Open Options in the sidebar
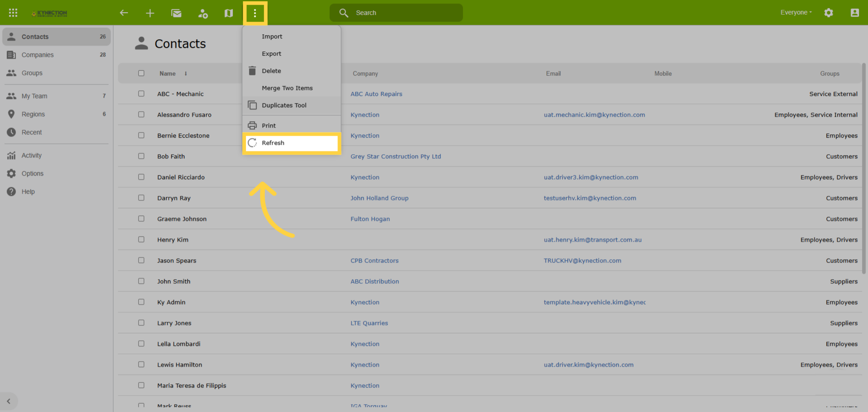Image resolution: width=868 pixels, height=412 pixels. [x=56, y=173]
